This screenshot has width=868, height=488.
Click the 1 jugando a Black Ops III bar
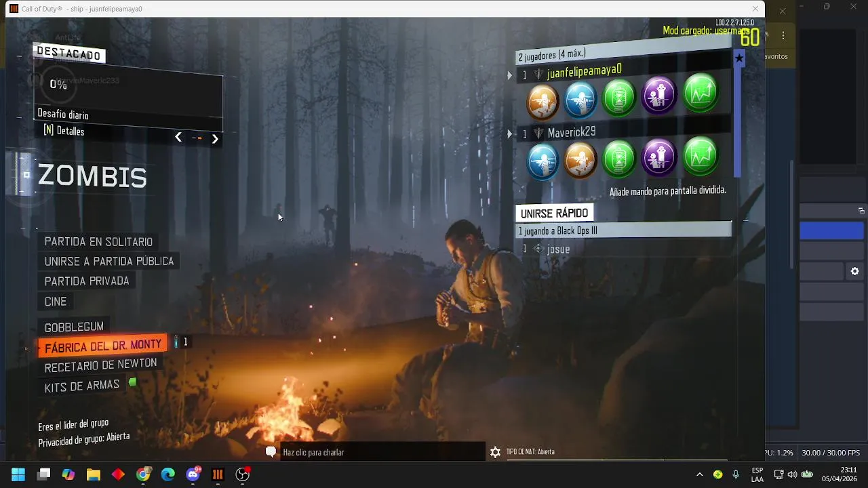[x=624, y=230]
